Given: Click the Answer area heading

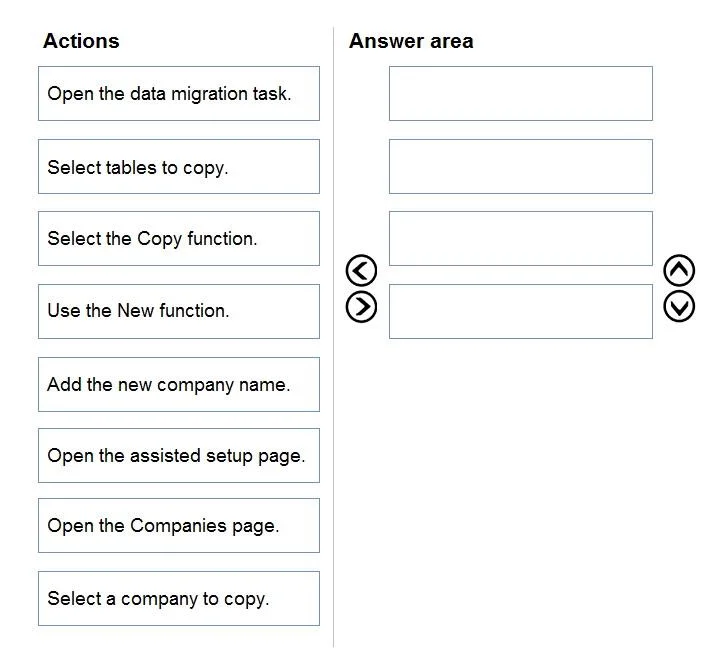Looking at the screenshot, I should click(x=411, y=41).
